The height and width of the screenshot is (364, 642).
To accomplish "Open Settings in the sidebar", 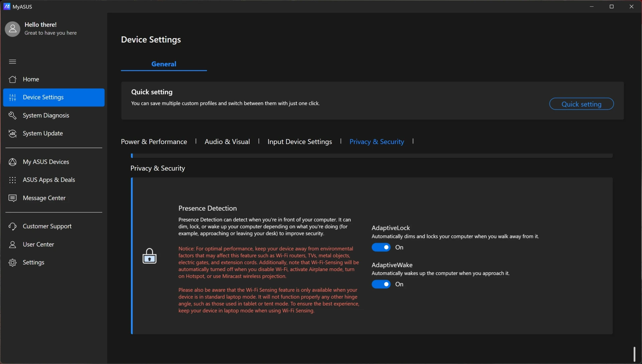I will pos(54,262).
